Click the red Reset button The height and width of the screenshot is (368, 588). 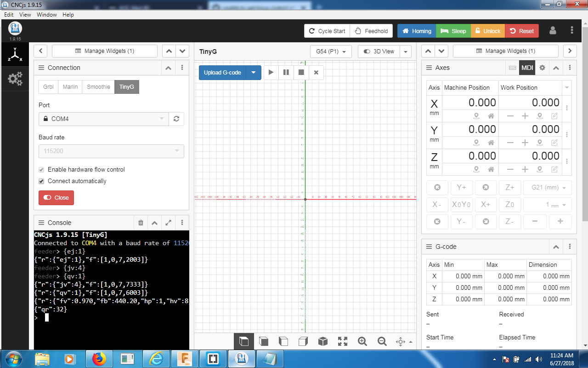click(x=522, y=31)
